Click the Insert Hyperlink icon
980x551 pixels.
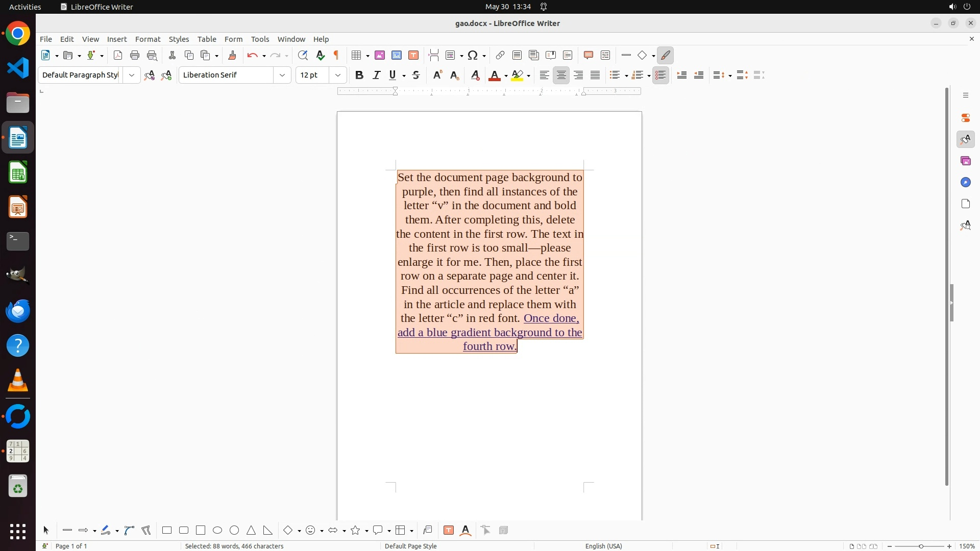[x=500, y=55]
